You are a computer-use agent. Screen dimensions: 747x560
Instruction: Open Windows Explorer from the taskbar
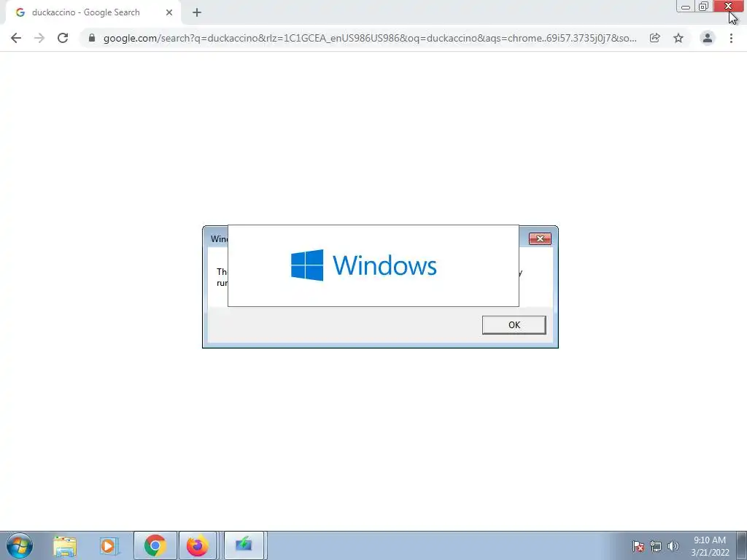[65, 545]
